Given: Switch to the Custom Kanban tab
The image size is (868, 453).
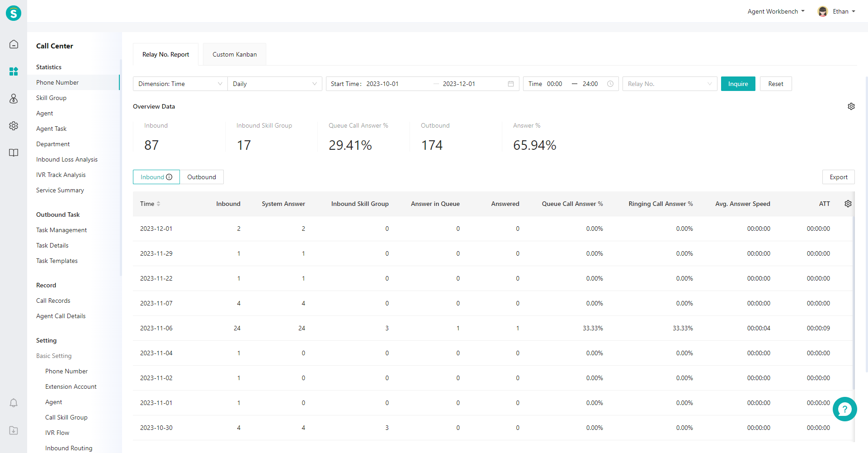Looking at the screenshot, I should point(235,54).
